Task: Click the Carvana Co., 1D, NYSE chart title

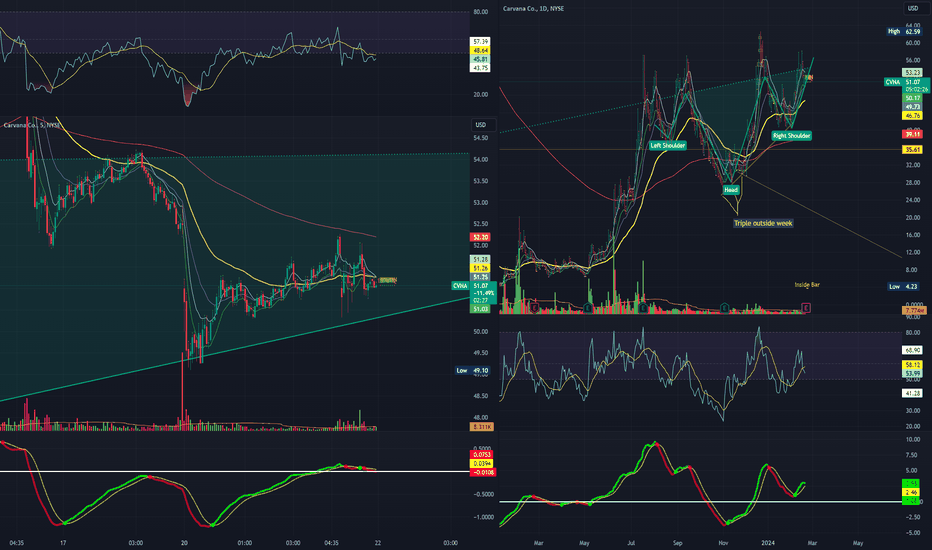Action: coord(533,8)
